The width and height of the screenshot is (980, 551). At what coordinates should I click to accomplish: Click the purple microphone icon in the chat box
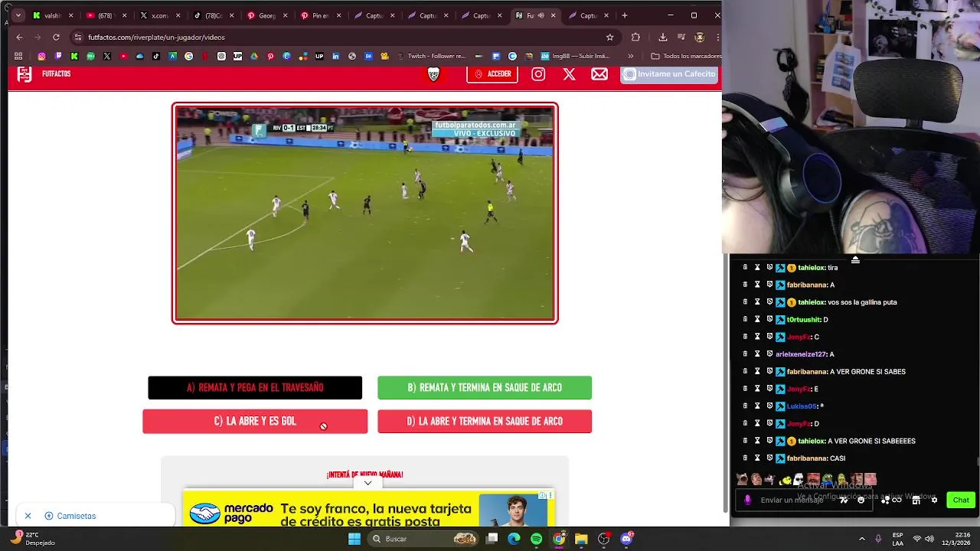point(747,500)
